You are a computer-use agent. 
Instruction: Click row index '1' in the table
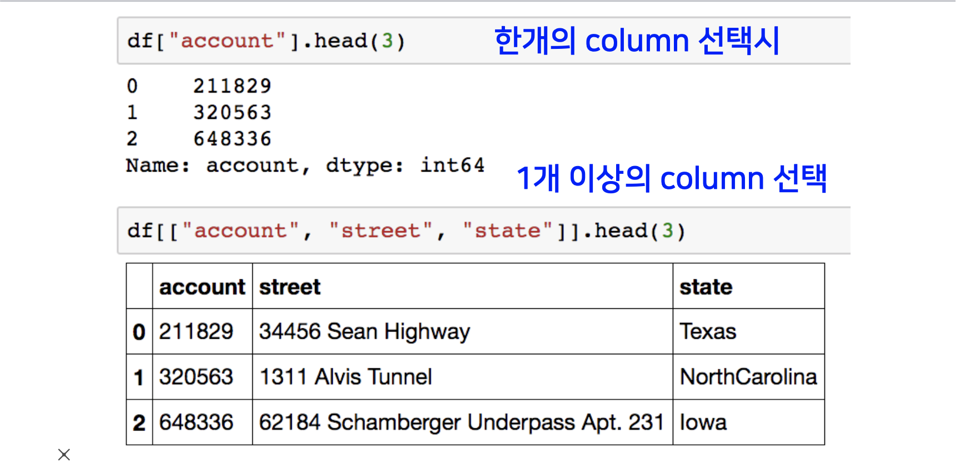139,377
